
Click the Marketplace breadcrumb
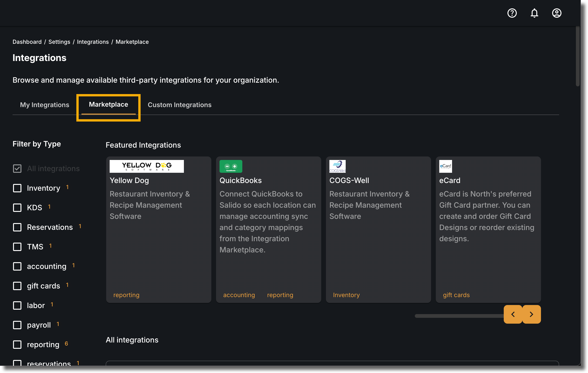point(132,42)
